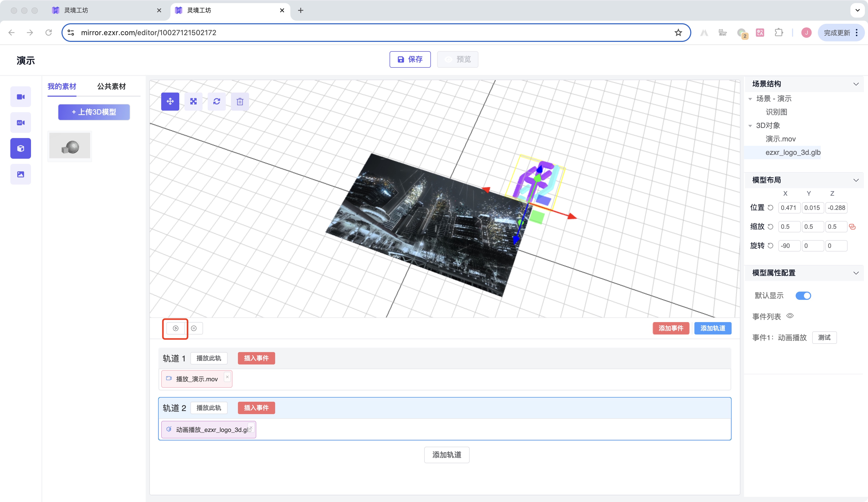868x502 pixels.
Task: Toggle the 事件列表 eye visibility icon
Action: (x=790, y=316)
